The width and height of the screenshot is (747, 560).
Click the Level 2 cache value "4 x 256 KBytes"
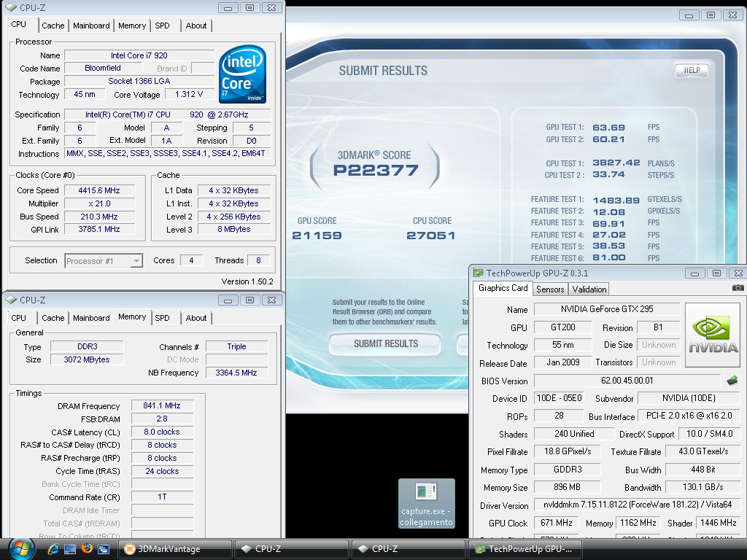(x=234, y=217)
